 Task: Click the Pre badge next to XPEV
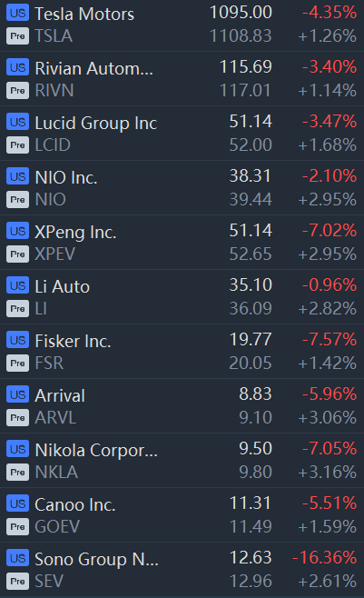click(x=17, y=254)
